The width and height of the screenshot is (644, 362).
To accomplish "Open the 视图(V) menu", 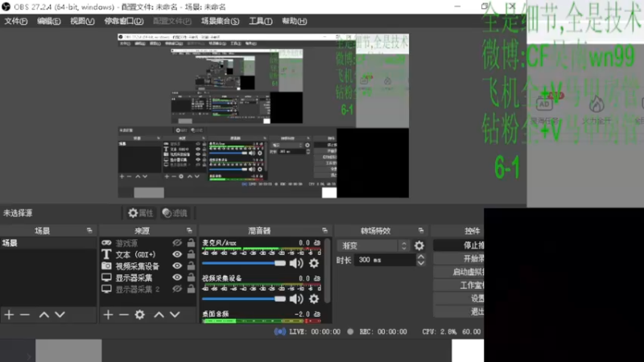I will 82,21.
